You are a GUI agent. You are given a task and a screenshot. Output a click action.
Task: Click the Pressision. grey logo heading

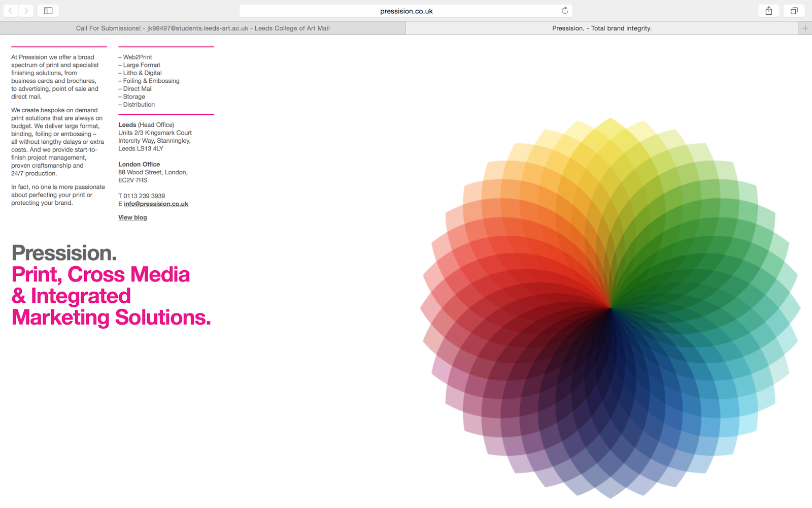(x=64, y=253)
